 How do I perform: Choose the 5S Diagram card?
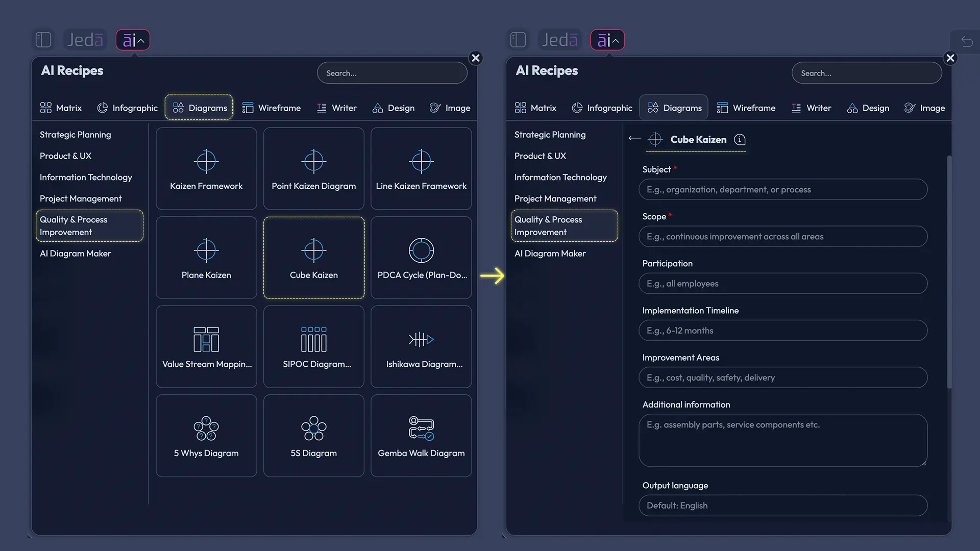tap(313, 436)
